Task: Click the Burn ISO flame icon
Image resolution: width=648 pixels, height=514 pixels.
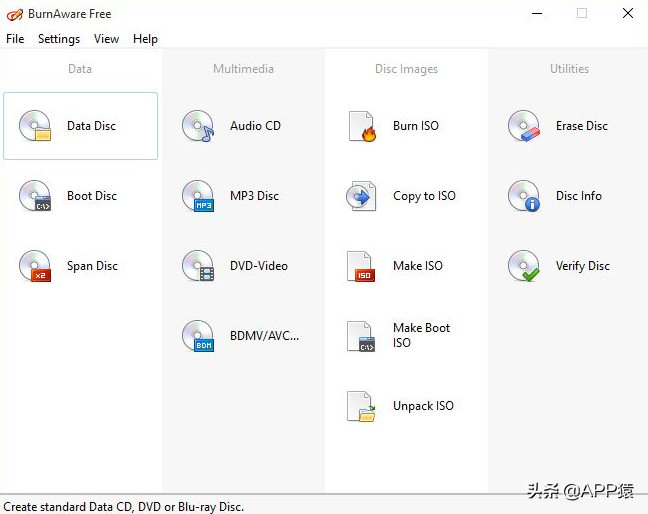Action: point(361,126)
